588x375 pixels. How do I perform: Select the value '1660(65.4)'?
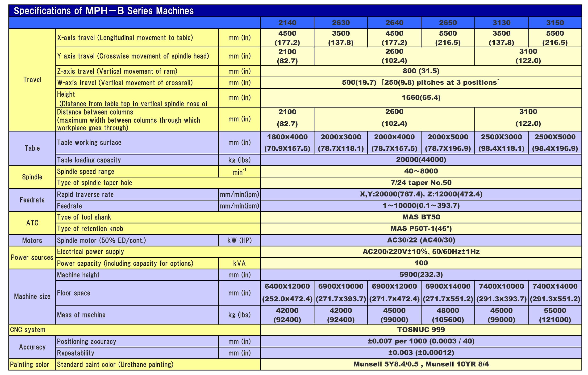pos(421,98)
